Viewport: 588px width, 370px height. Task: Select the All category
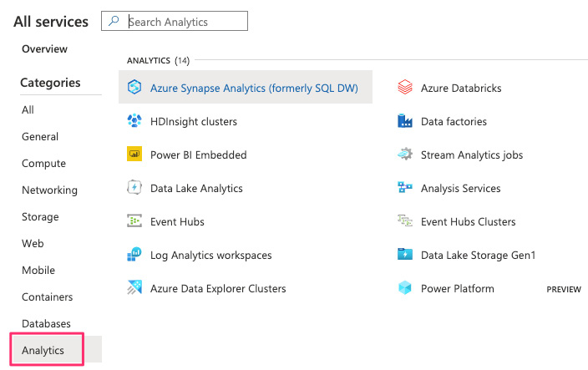(x=28, y=110)
